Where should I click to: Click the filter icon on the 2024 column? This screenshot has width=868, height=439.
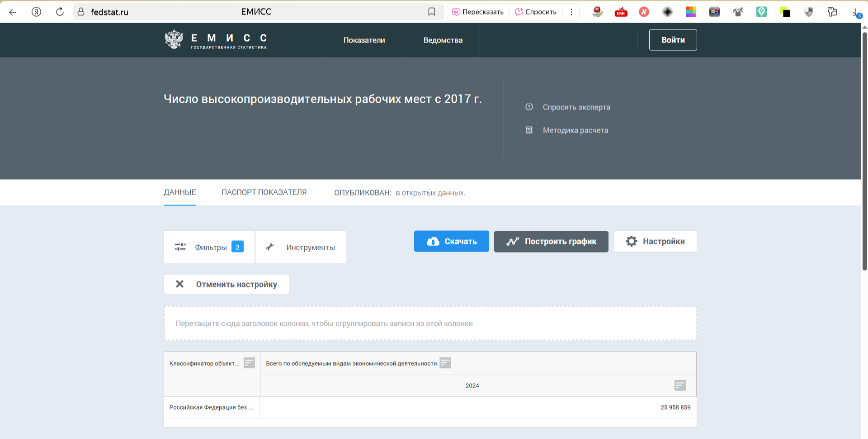(x=680, y=385)
